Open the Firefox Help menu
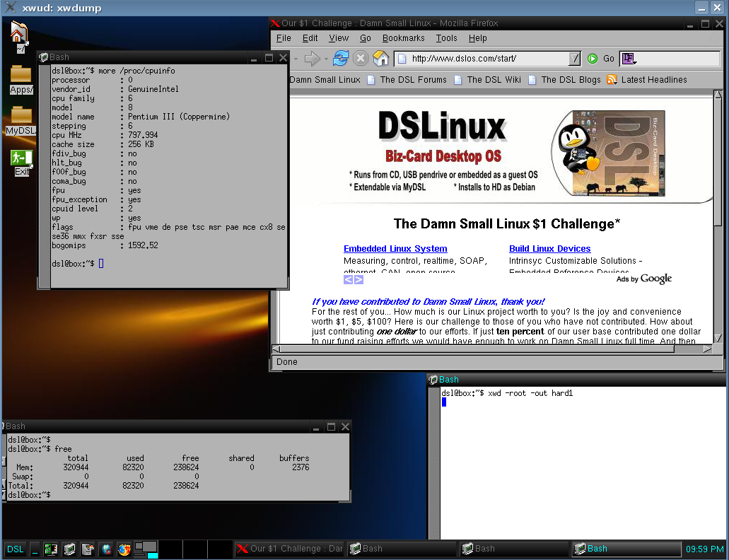 pyautogui.click(x=477, y=38)
